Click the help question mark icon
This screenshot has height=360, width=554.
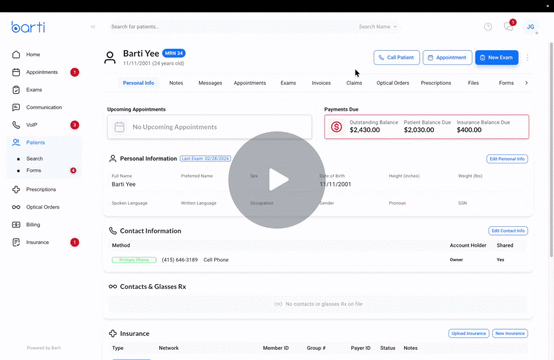(488, 27)
